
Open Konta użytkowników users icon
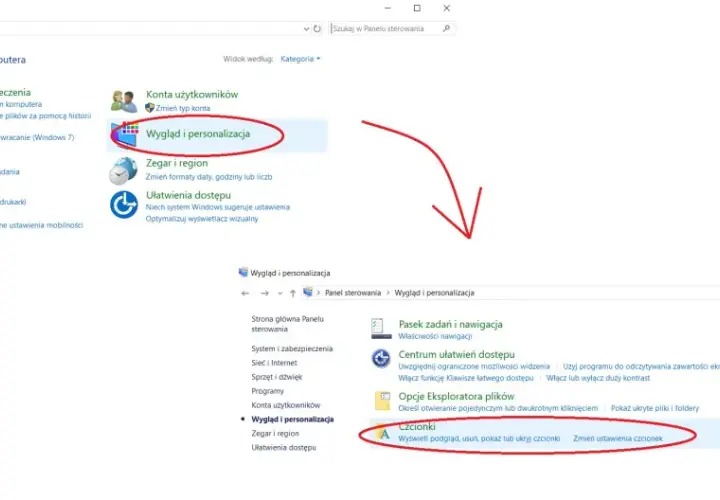124,101
